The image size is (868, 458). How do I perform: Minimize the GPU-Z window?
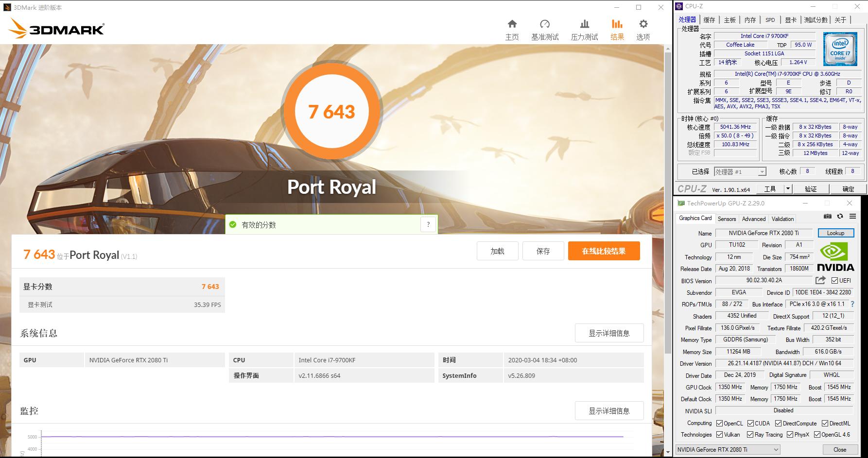(x=805, y=203)
